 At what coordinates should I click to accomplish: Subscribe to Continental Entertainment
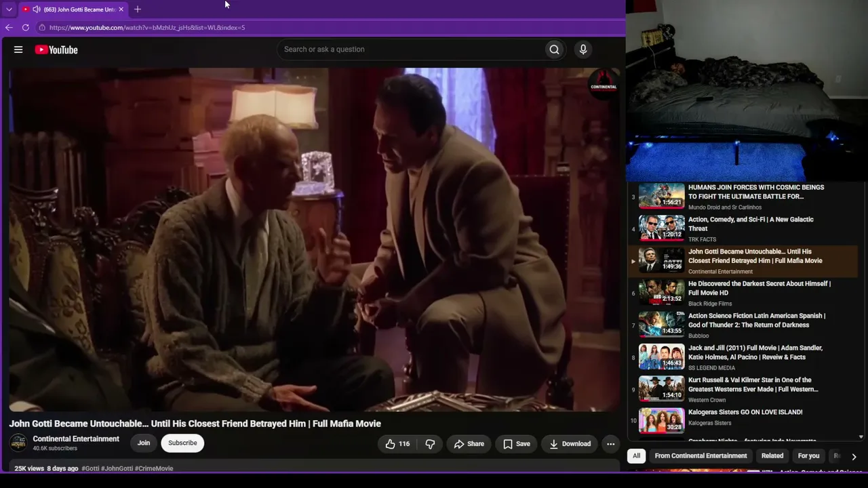pyautogui.click(x=182, y=443)
